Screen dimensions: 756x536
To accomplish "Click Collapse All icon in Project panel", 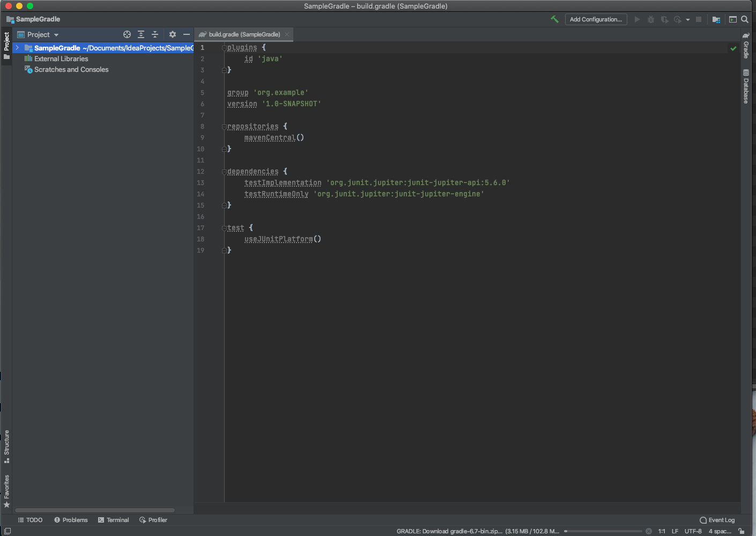I will point(155,34).
